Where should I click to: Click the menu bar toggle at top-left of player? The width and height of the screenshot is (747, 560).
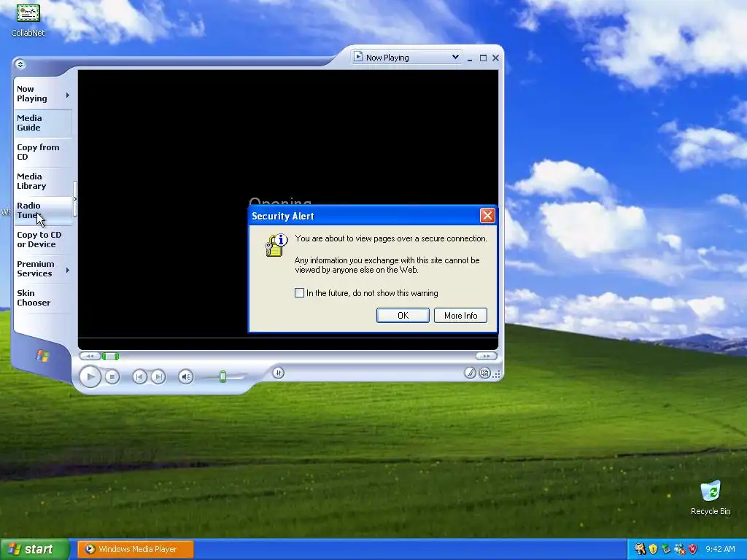20,64
